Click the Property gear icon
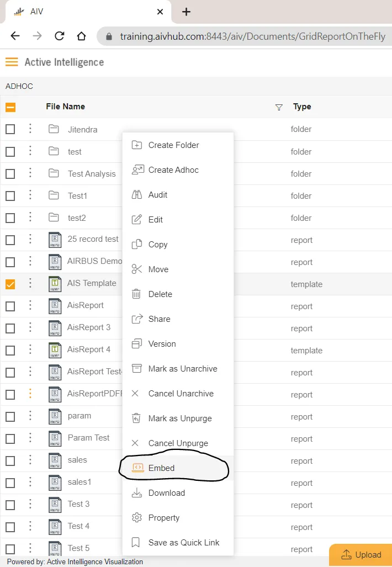This screenshot has width=392, height=567. click(x=137, y=517)
